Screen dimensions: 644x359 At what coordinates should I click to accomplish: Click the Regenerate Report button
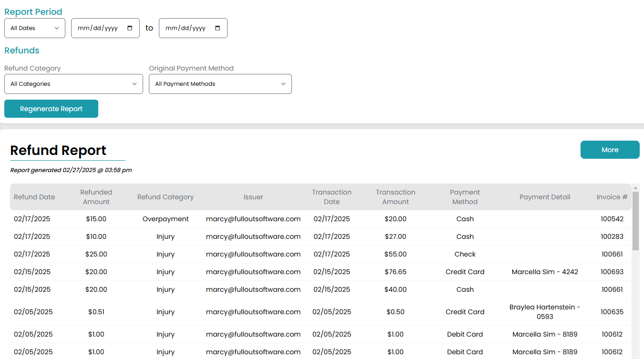tap(51, 109)
